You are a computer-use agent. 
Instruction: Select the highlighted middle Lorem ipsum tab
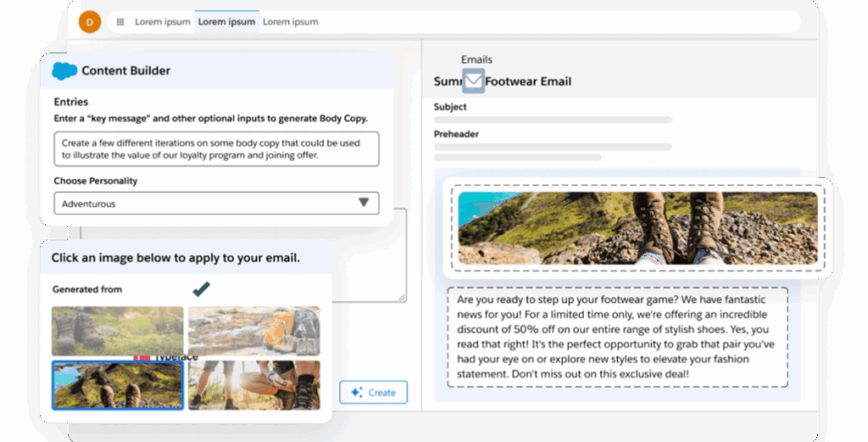225,22
